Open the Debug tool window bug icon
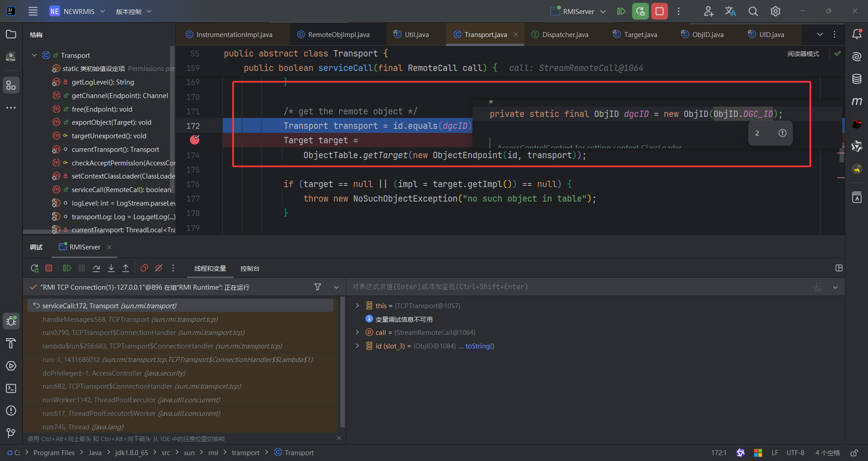Screen dimensions: 868x461 pos(11,321)
